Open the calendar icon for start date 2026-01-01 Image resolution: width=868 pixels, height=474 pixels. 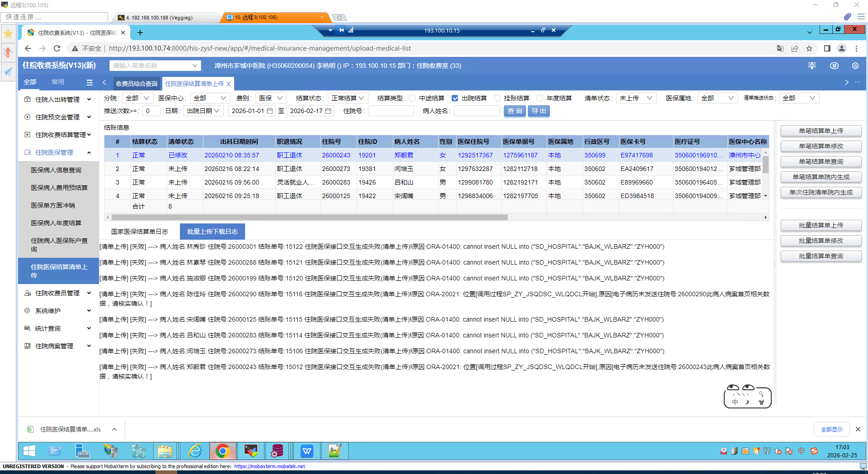tap(270, 111)
